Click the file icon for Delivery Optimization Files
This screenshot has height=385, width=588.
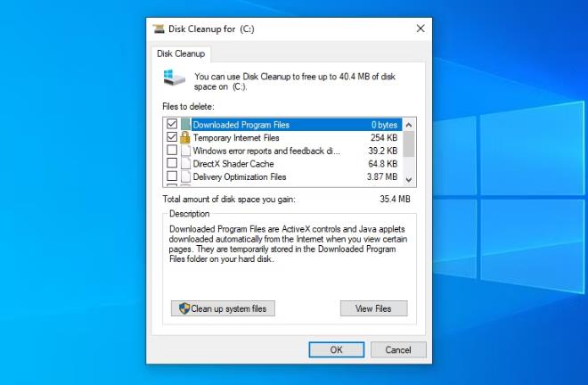[185, 176]
